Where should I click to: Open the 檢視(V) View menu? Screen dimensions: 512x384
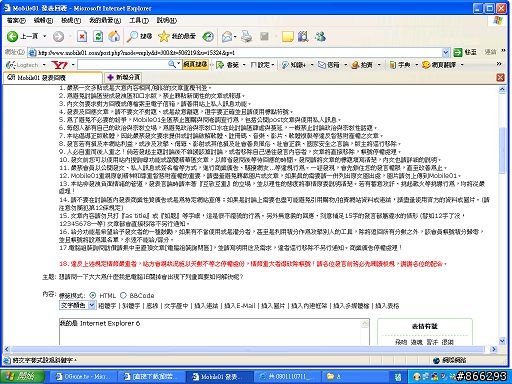(71, 20)
